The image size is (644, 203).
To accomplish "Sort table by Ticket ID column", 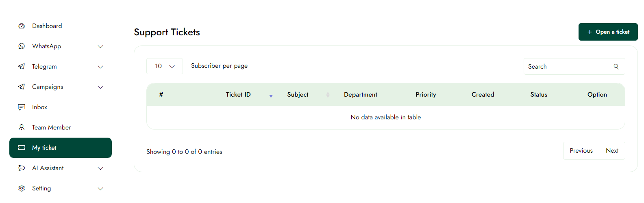I will (x=238, y=95).
